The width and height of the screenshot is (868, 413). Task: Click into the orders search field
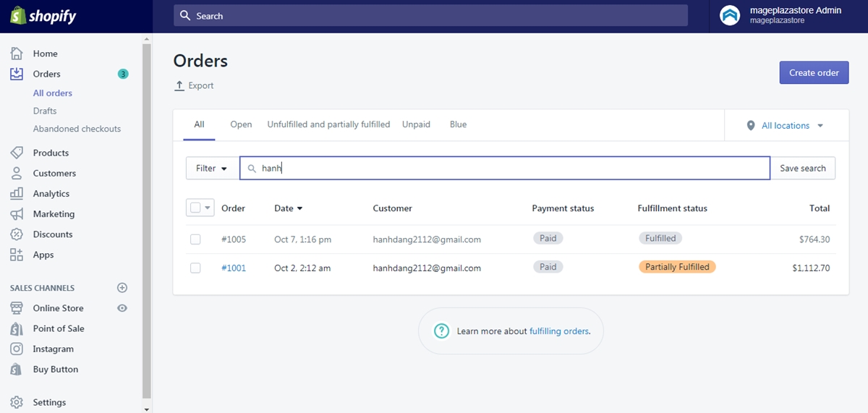click(505, 168)
